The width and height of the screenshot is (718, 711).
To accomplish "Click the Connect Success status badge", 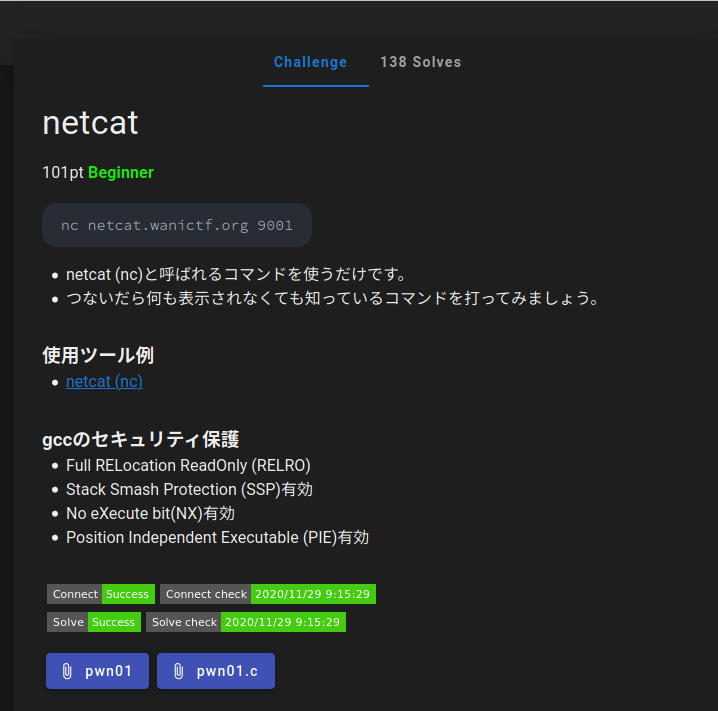I will pyautogui.click(x=101, y=594).
